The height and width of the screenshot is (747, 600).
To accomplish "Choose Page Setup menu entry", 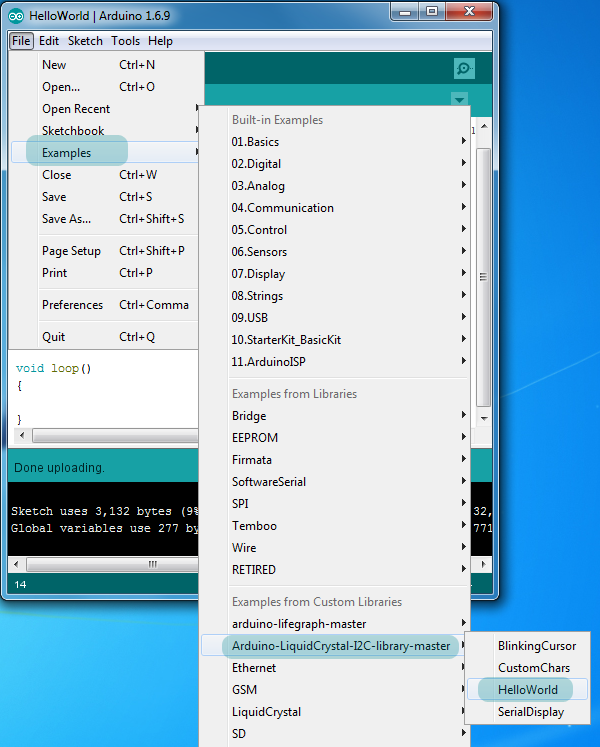I will coord(105,251).
